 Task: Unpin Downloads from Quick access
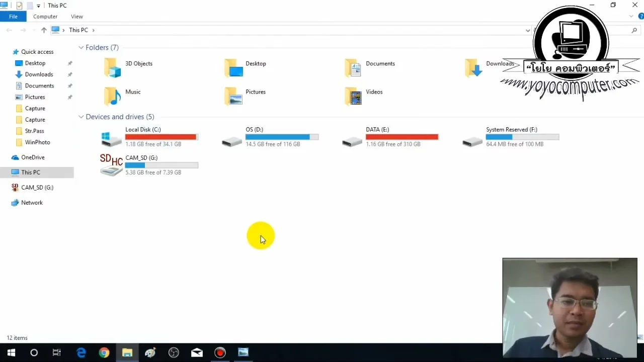pos(70,74)
